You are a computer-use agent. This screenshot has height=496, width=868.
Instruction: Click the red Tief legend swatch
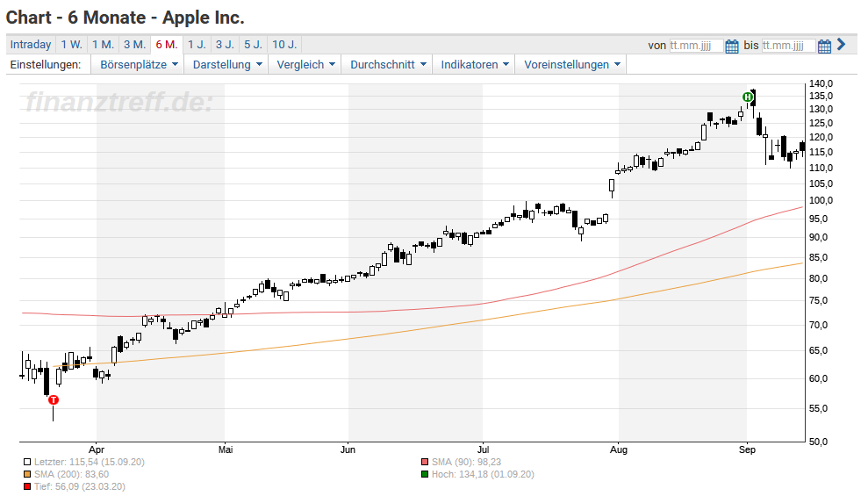click(27, 486)
